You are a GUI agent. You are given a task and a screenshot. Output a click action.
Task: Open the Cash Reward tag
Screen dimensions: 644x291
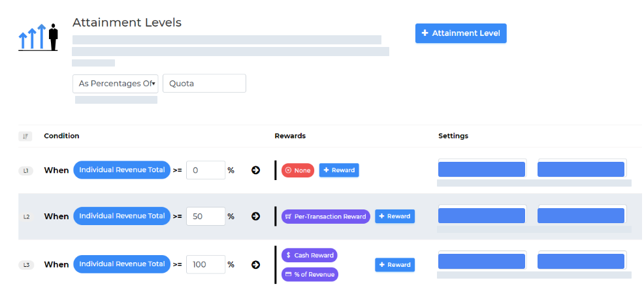[309, 255]
